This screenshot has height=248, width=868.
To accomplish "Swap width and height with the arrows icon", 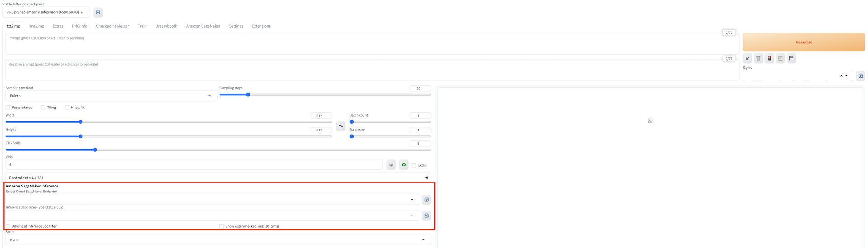I will click(x=341, y=126).
